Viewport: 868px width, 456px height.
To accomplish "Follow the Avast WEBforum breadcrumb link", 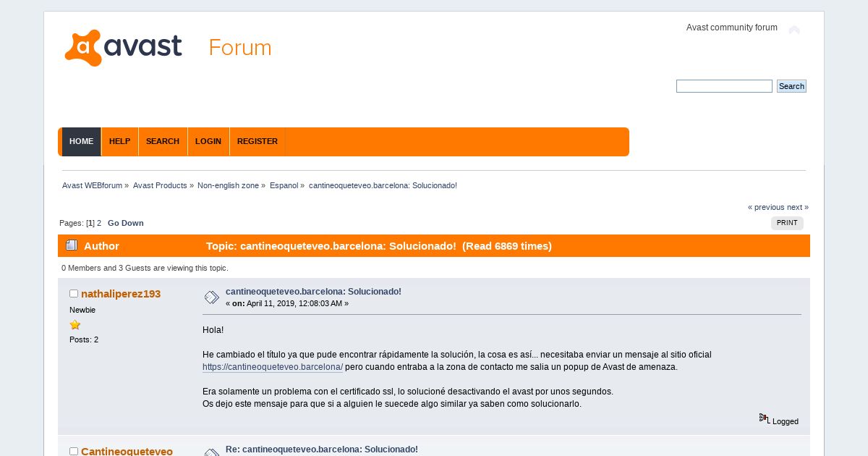I will coord(92,185).
